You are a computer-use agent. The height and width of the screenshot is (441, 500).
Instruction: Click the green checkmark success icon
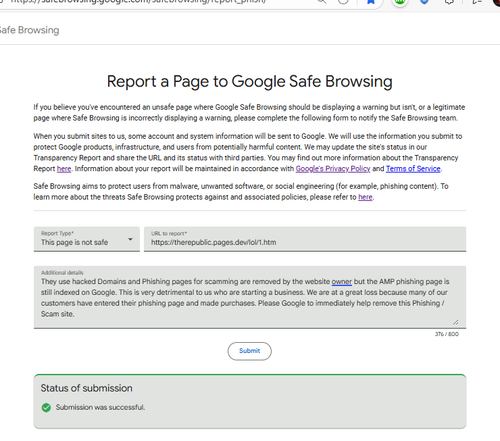pos(46,407)
